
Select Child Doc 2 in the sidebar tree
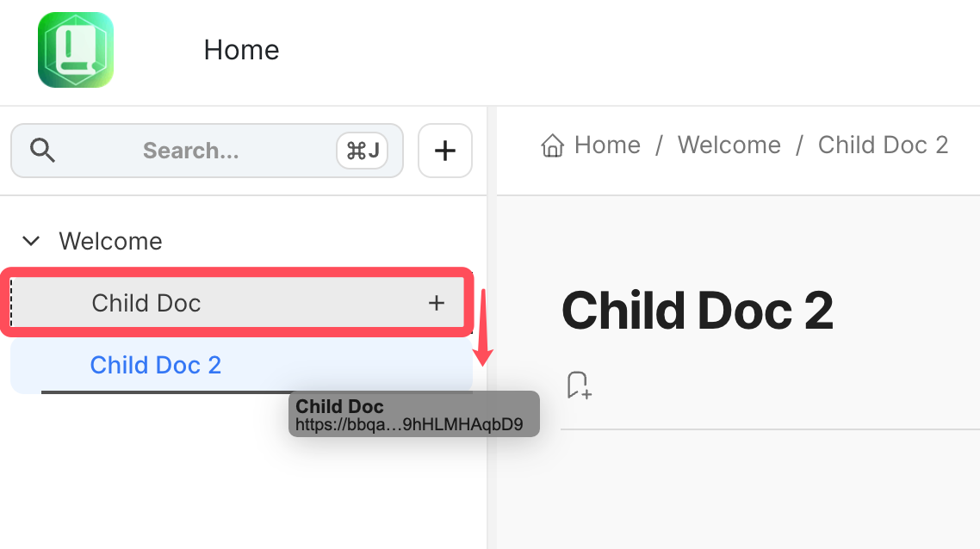[156, 365]
